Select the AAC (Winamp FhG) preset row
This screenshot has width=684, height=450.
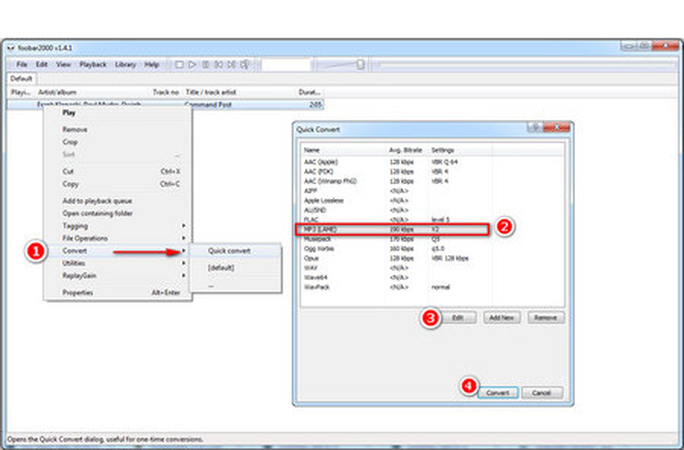tap(432, 181)
